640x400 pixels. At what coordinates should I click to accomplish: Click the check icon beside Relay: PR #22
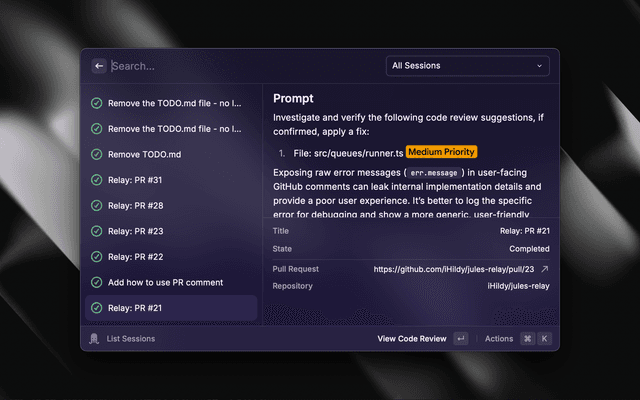tap(96, 257)
